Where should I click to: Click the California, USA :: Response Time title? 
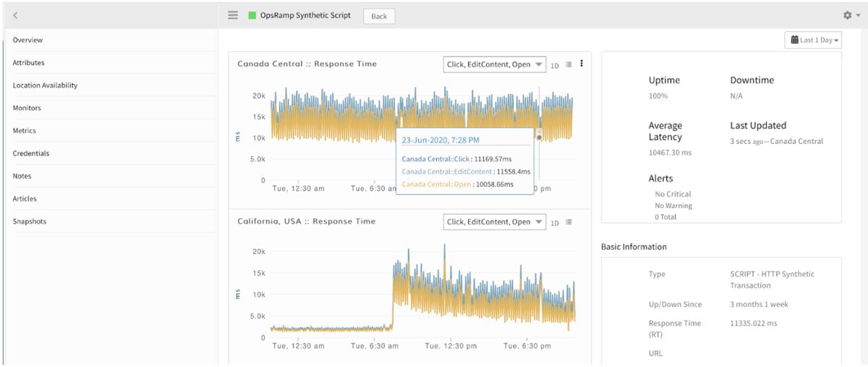(x=307, y=222)
